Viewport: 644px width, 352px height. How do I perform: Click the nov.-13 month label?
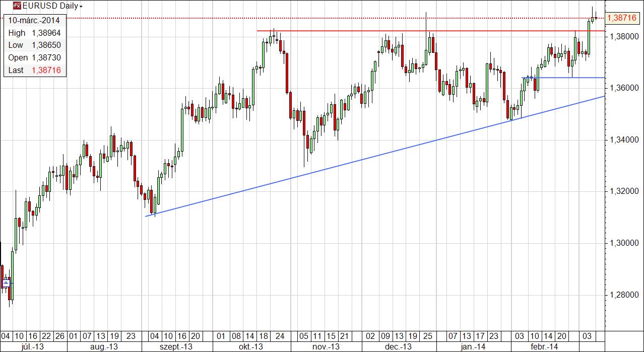(x=326, y=347)
